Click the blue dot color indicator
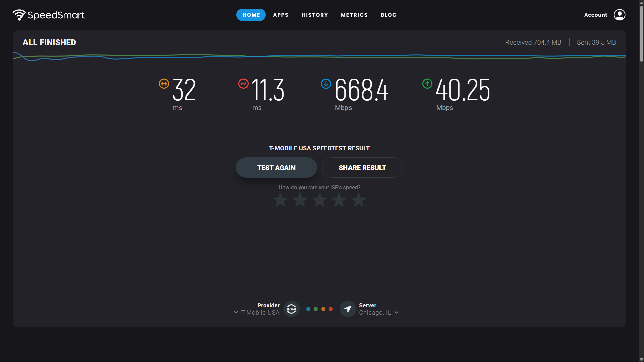This screenshot has width=644, height=362. (308, 309)
